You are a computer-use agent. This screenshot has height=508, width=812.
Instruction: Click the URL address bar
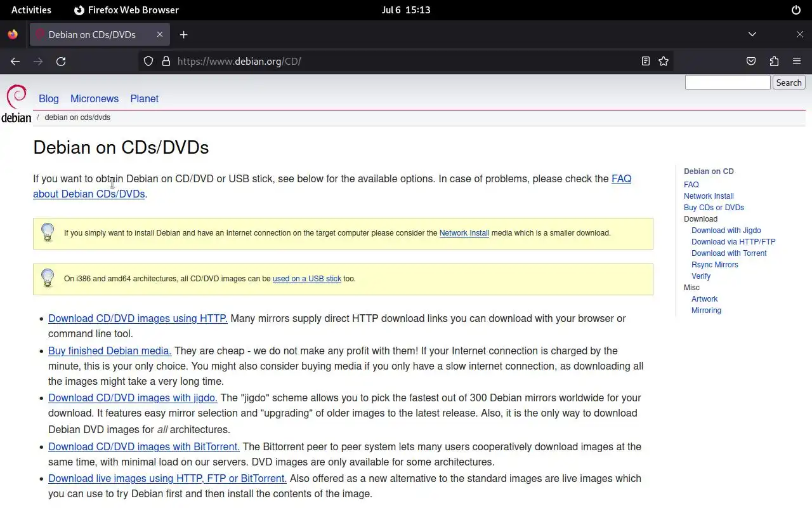point(406,62)
